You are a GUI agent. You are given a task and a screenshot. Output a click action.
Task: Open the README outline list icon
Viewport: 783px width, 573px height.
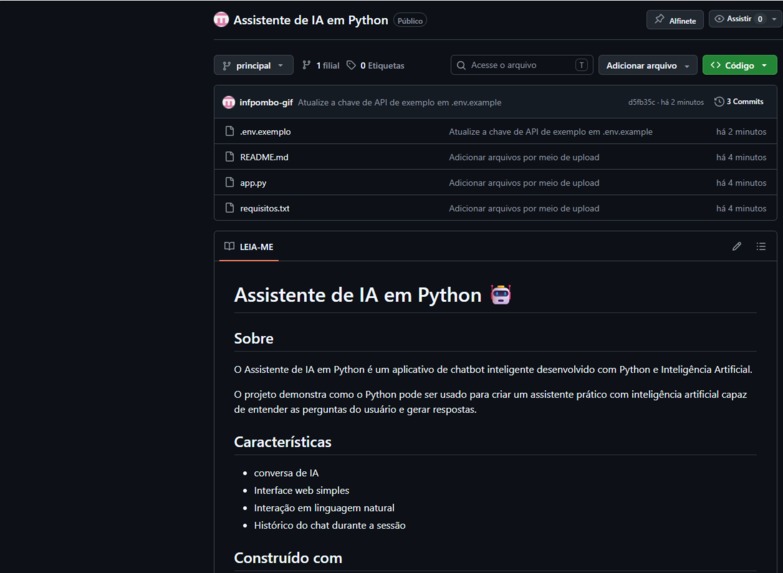[x=761, y=246]
